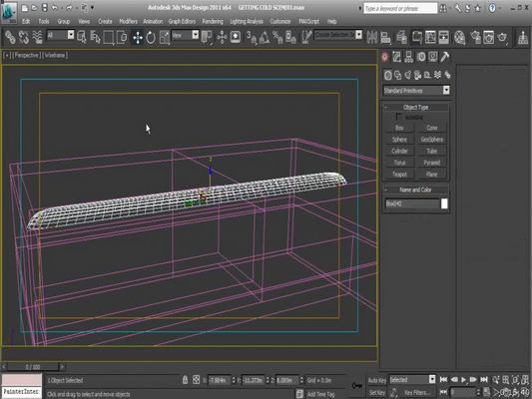Select the Move transform tool

tap(138, 37)
